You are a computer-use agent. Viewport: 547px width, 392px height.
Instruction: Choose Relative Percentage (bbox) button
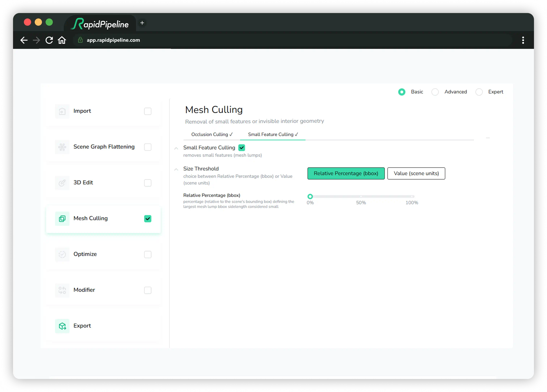pos(346,174)
